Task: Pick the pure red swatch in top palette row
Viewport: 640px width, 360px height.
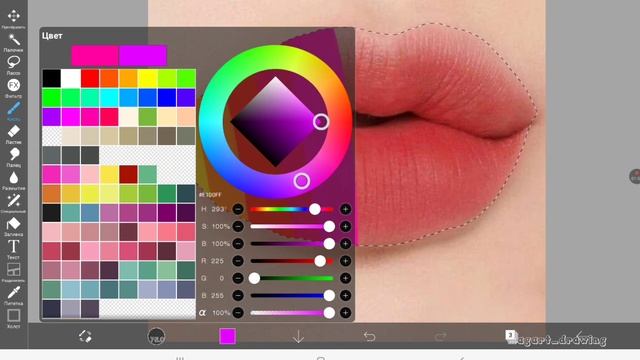Action: coord(90,78)
